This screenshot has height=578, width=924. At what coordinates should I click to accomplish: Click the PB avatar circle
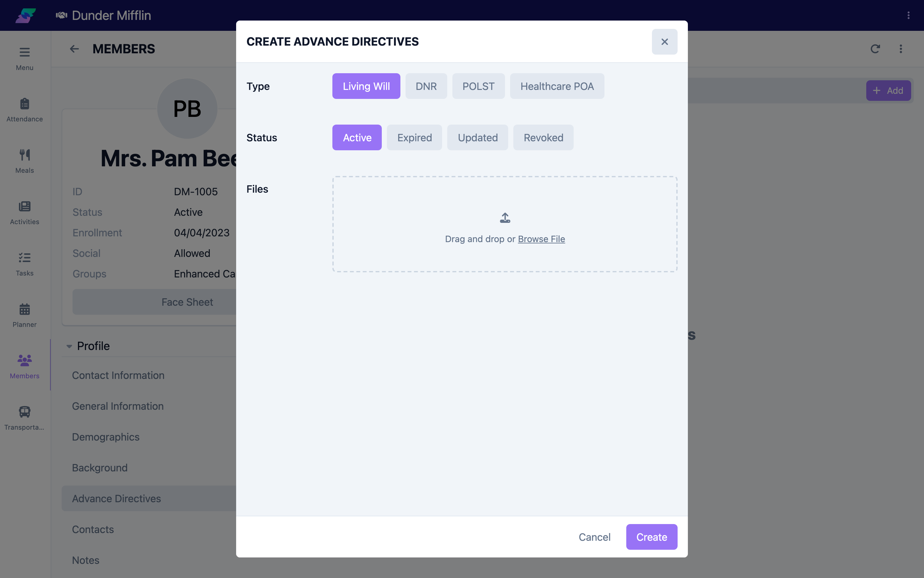click(187, 109)
